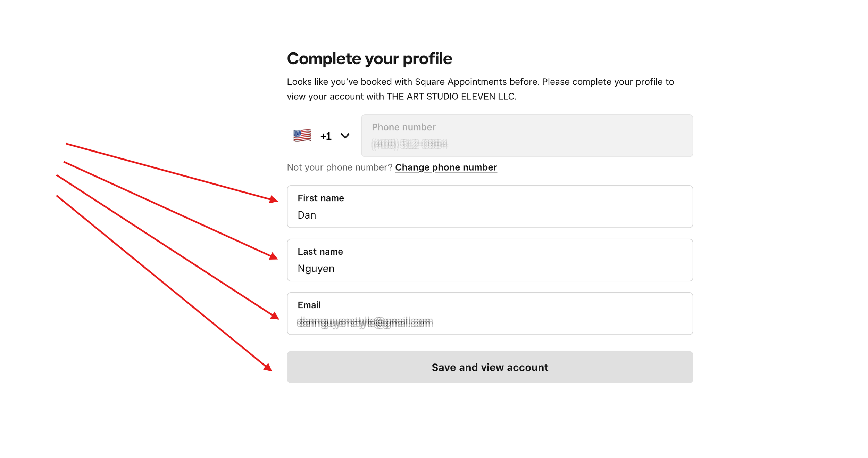Open the "Change phone number" link
Viewport: 868px width, 458px height.
446,167
